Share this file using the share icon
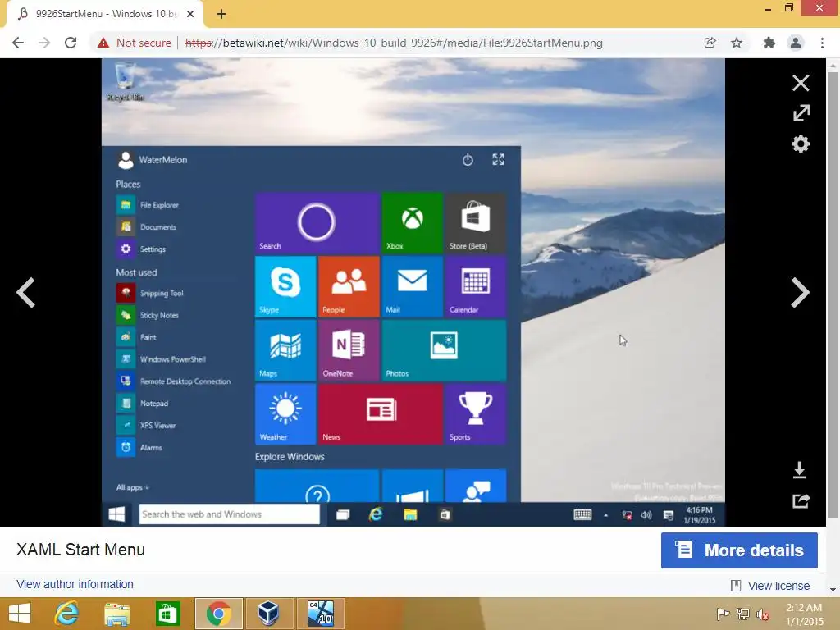This screenshot has height=630, width=840. coord(801,500)
